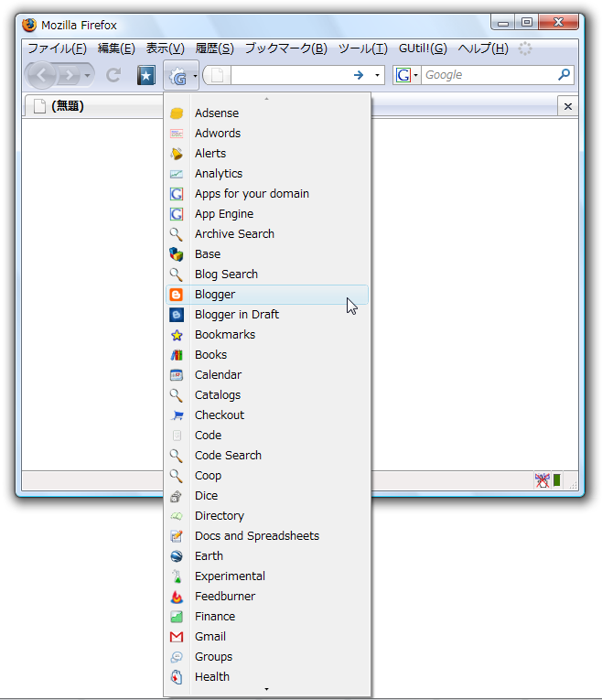Open the GUtil!(G) menu
This screenshot has width=602, height=700.
(423, 48)
